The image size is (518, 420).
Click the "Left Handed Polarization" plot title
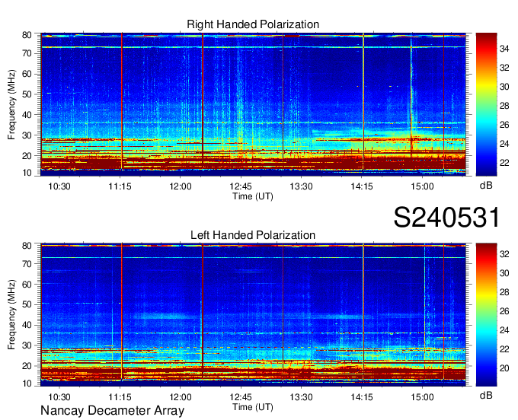click(253, 235)
